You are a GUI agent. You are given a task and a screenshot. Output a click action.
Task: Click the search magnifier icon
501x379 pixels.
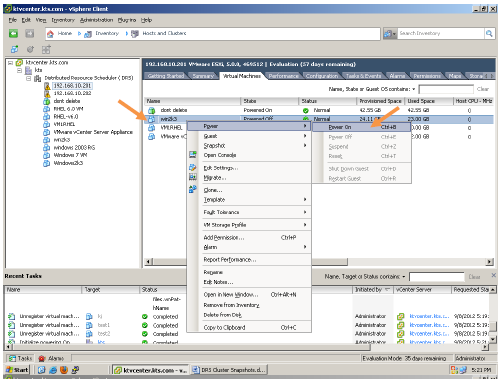click(489, 33)
